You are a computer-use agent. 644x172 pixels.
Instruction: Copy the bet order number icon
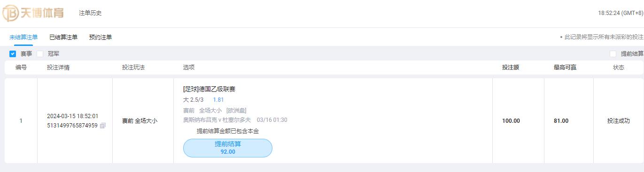click(x=103, y=126)
